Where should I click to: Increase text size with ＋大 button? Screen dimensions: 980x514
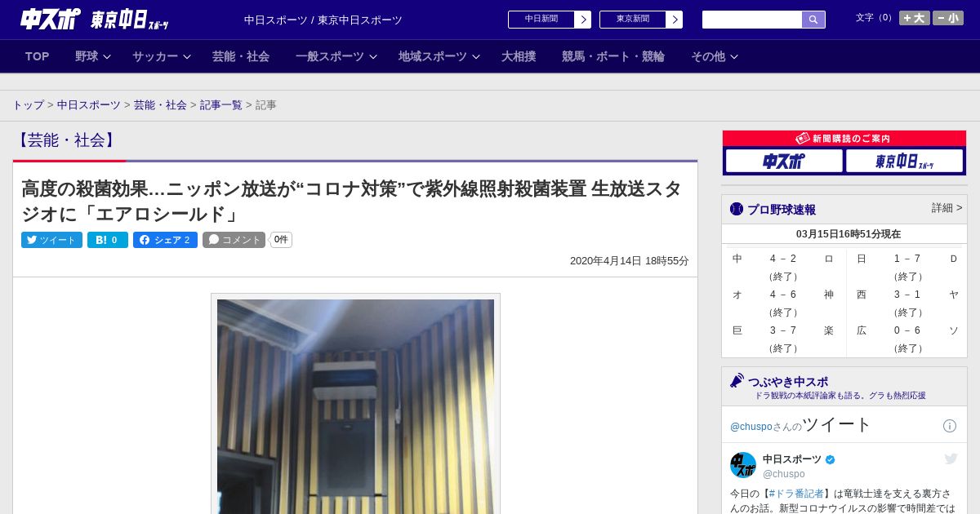[915, 18]
